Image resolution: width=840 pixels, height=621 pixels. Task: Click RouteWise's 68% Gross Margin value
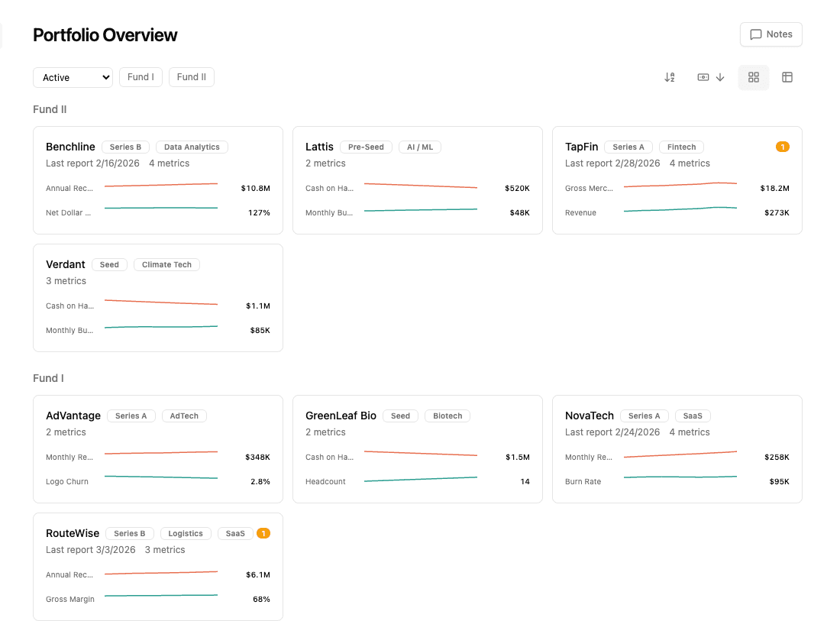[x=261, y=599]
